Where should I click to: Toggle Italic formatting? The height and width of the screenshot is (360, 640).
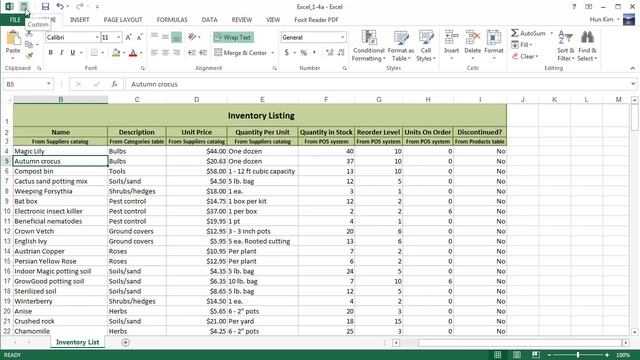[62, 53]
